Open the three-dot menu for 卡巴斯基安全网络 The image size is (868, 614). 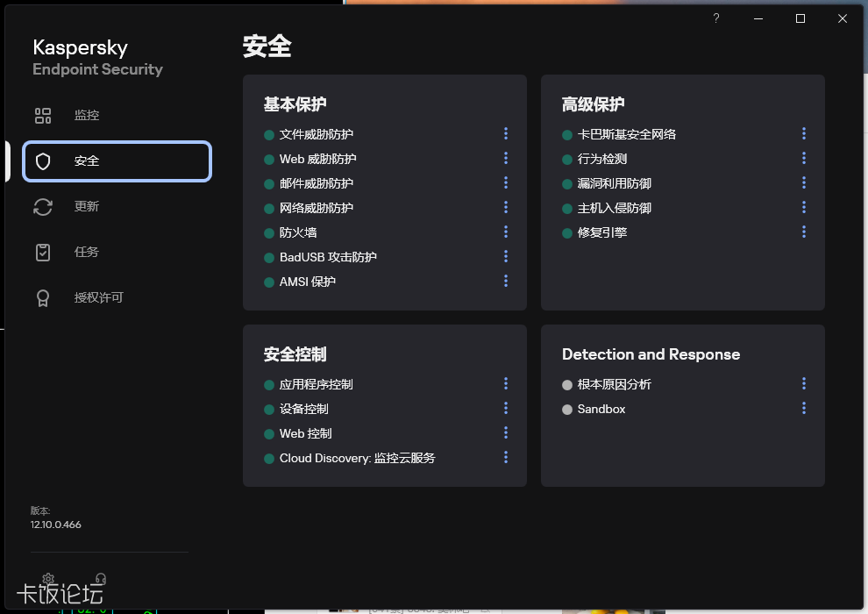pyautogui.click(x=804, y=133)
